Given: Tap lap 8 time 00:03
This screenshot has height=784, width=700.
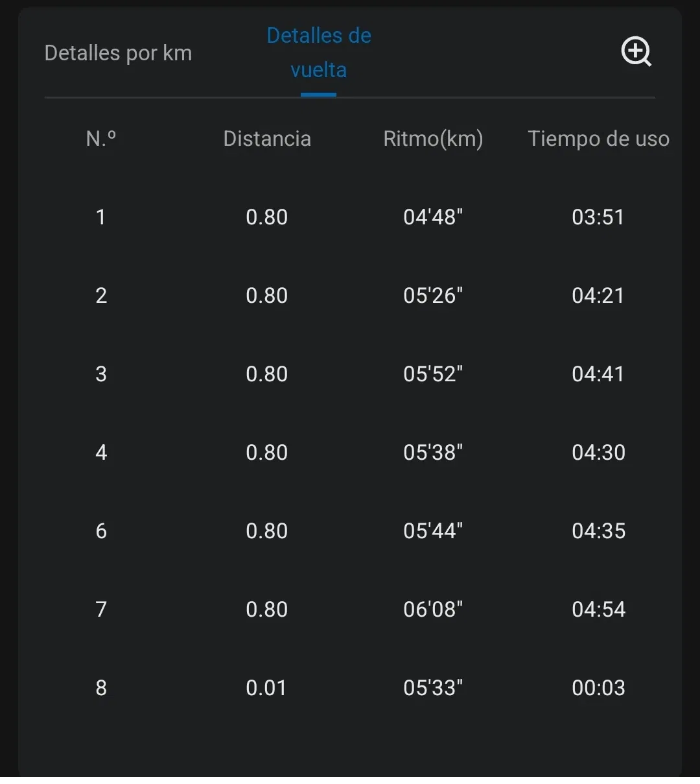Looking at the screenshot, I should click(598, 688).
